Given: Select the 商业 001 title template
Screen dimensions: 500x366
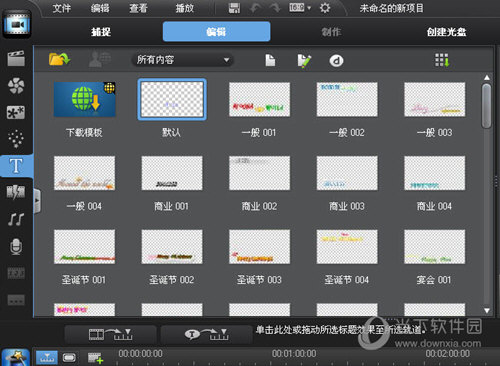Looking at the screenshot, I should [172, 173].
